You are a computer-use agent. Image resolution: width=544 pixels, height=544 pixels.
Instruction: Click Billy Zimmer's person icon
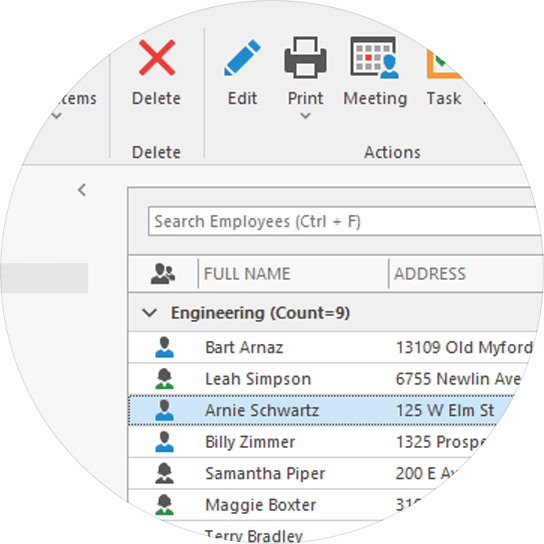164,442
